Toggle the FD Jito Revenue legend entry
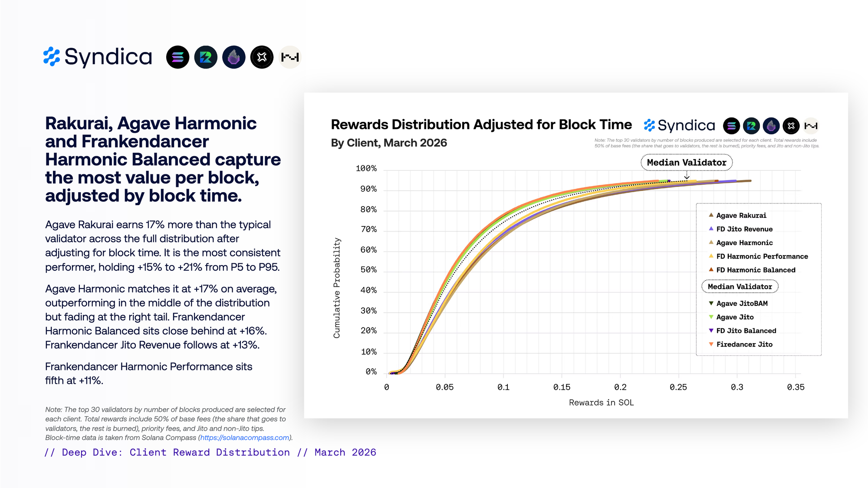This screenshot has height=488, width=868. point(744,229)
